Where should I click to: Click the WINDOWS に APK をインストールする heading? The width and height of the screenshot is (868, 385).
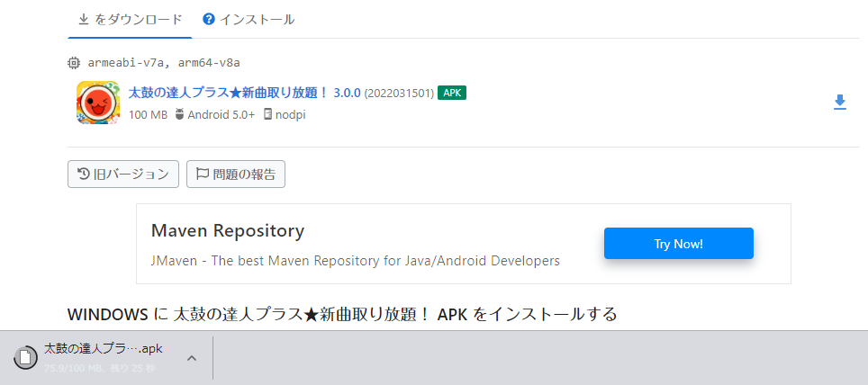tap(342, 314)
